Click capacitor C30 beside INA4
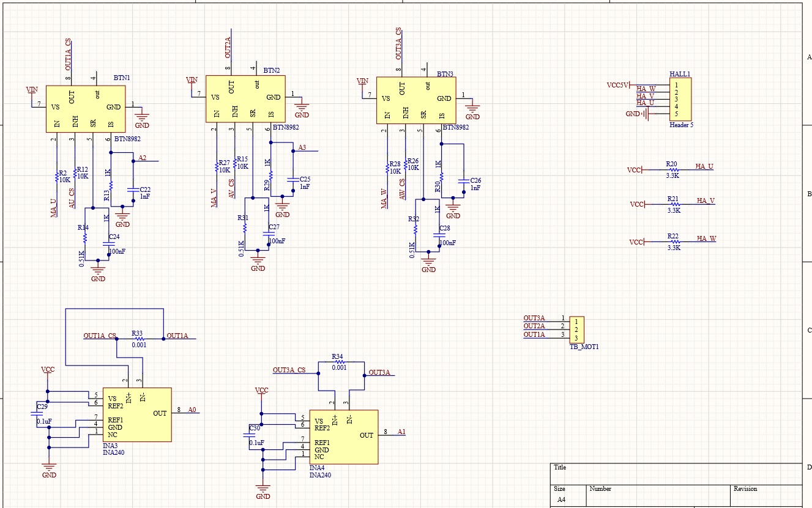812x508 pixels. click(247, 435)
